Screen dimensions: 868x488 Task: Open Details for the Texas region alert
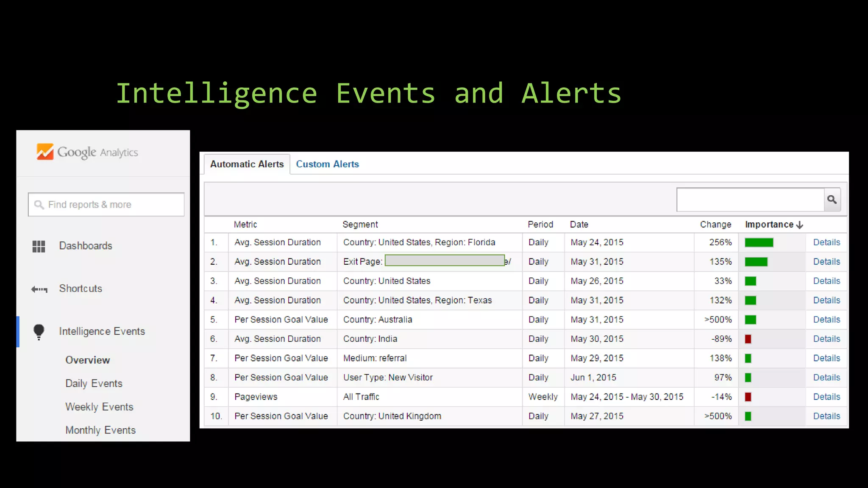coord(826,300)
